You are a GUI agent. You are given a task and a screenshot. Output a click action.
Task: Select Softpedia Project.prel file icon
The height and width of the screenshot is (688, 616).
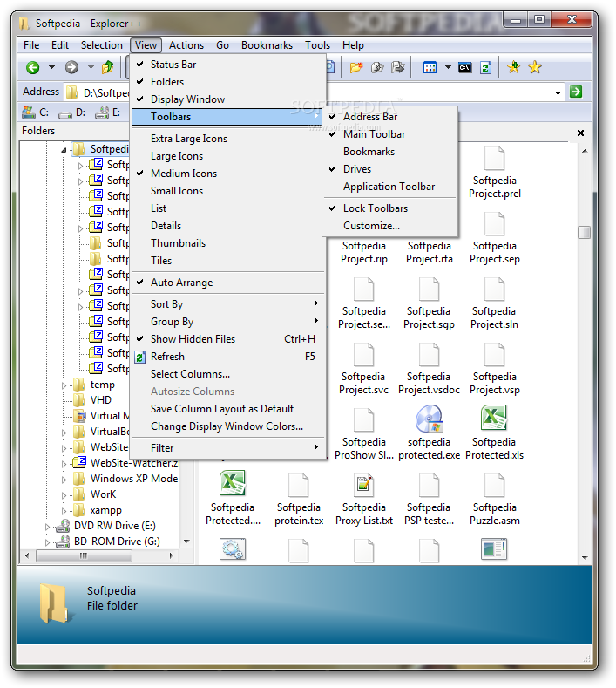(494, 158)
